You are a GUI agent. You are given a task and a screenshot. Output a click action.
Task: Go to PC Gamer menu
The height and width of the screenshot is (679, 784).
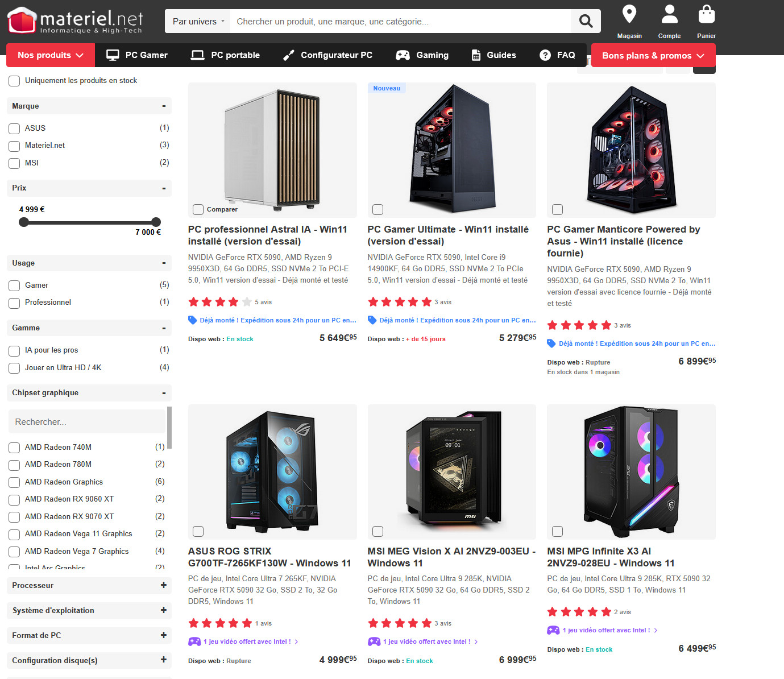tap(137, 55)
